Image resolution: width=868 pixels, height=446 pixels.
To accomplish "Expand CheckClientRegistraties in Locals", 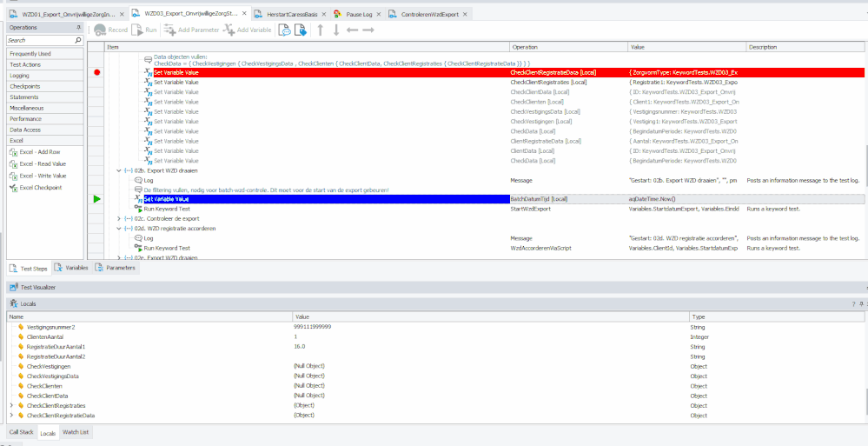I will pyautogui.click(x=11, y=405).
